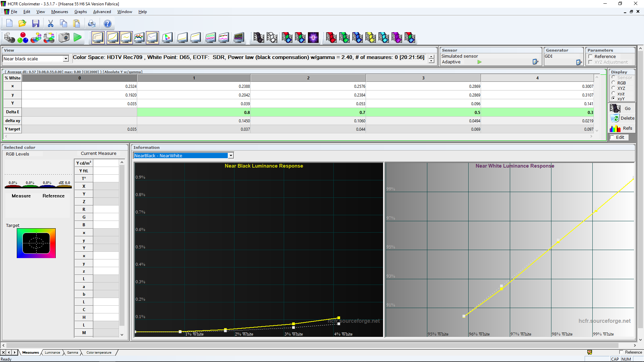Click the Delete button
Screen dimensions: 644x362
[622, 118]
